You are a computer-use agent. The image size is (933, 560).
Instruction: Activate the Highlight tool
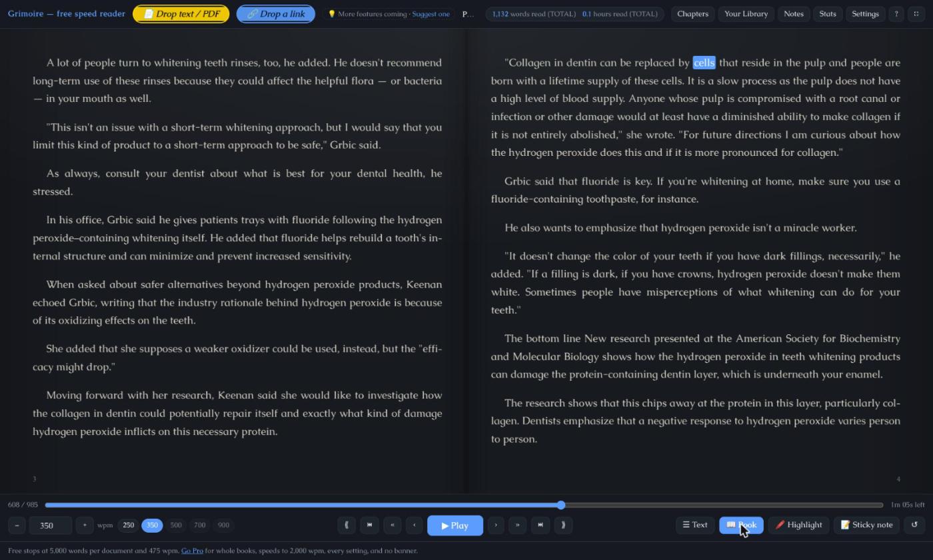[x=798, y=525]
